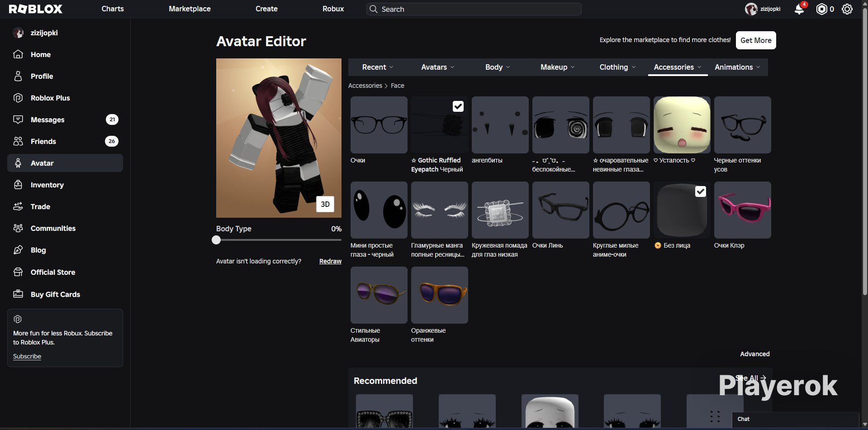
Task: Expand the Animations dropdown tab
Action: (x=737, y=67)
